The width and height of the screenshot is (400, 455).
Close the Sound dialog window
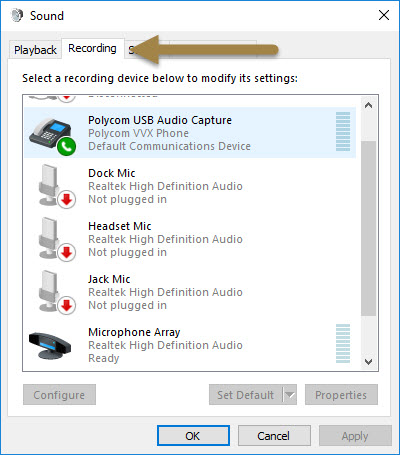click(384, 15)
